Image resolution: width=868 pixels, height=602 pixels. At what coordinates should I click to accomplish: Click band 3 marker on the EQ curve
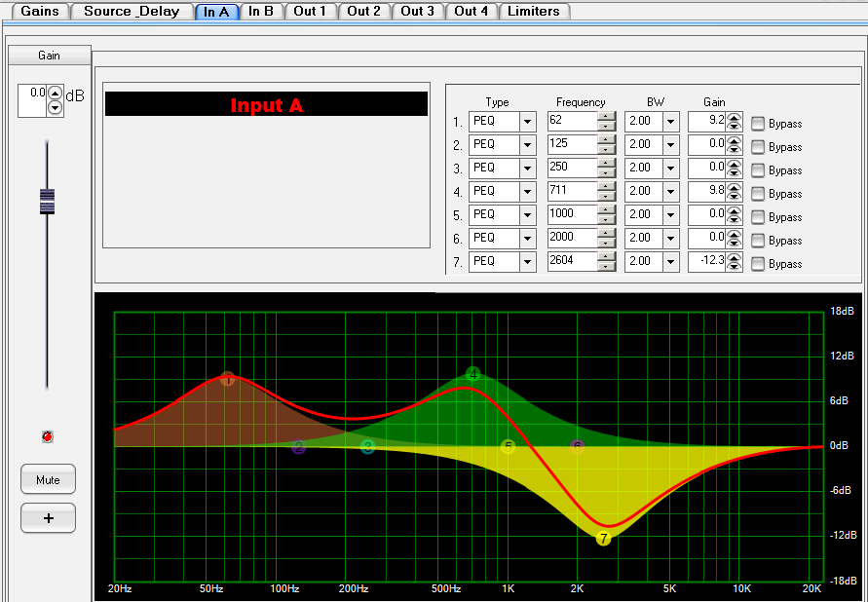click(368, 446)
